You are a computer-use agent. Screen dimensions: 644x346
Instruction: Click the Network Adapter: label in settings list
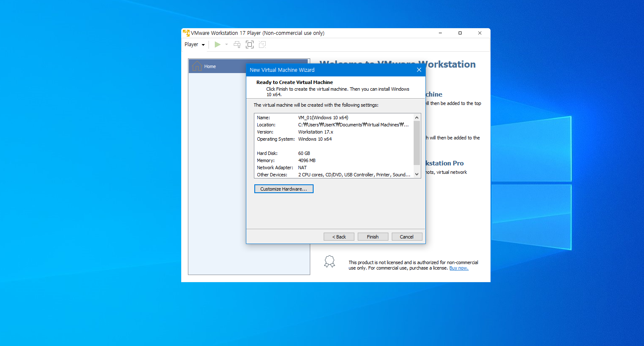coord(275,168)
